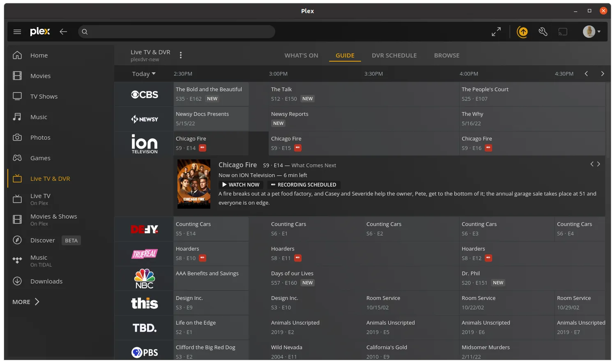Screen dimensions: 615x364
Task: Expand the MORE section in the sidebar
Action: 26,302
